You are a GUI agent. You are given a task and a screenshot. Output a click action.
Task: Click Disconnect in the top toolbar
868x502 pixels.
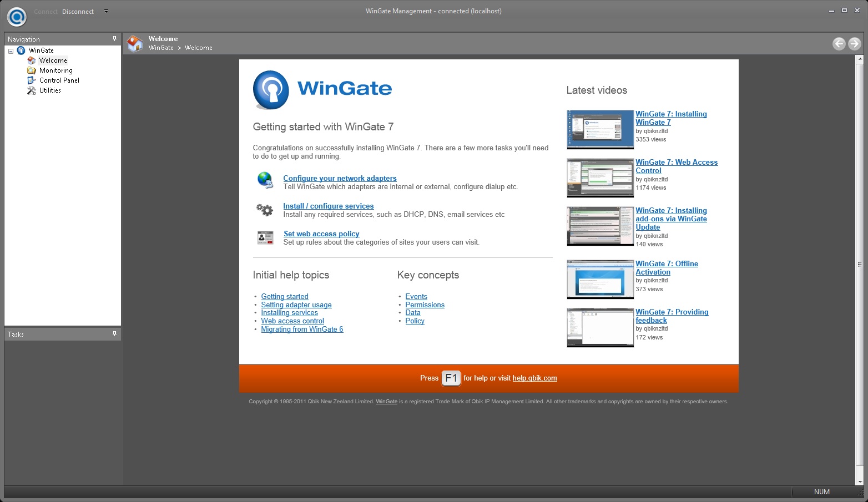click(x=78, y=12)
